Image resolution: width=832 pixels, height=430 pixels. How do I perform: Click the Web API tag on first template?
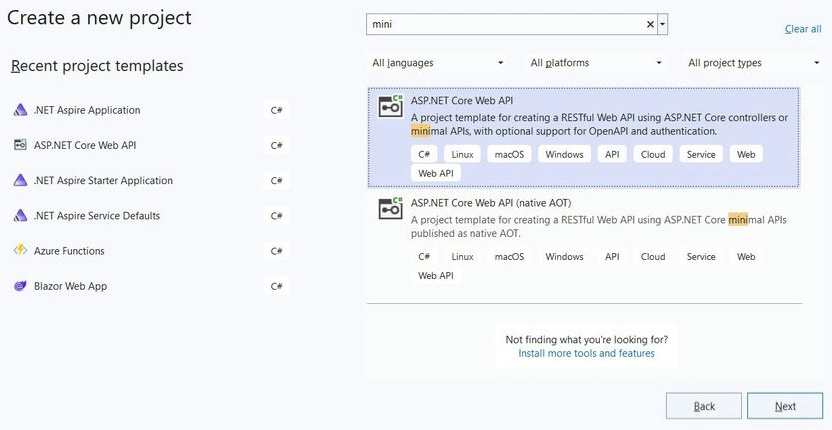coord(436,174)
